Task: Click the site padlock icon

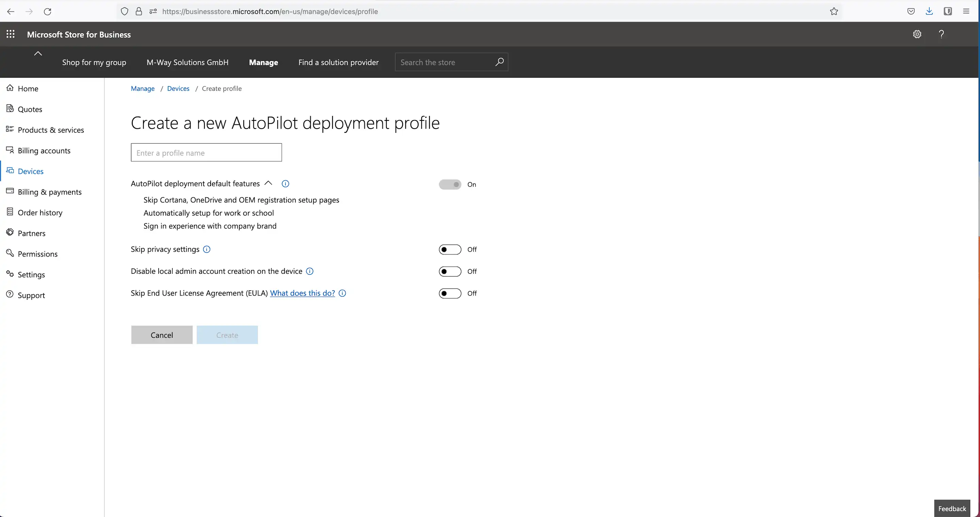Action: (x=139, y=12)
